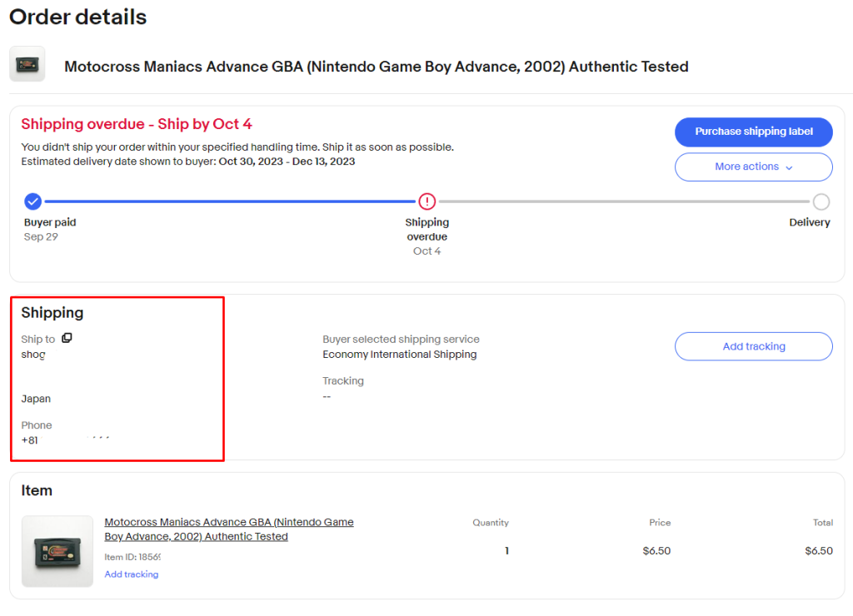Click the Tracking label in Shipping section
This screenshot has height=616, width=853.
343,380
